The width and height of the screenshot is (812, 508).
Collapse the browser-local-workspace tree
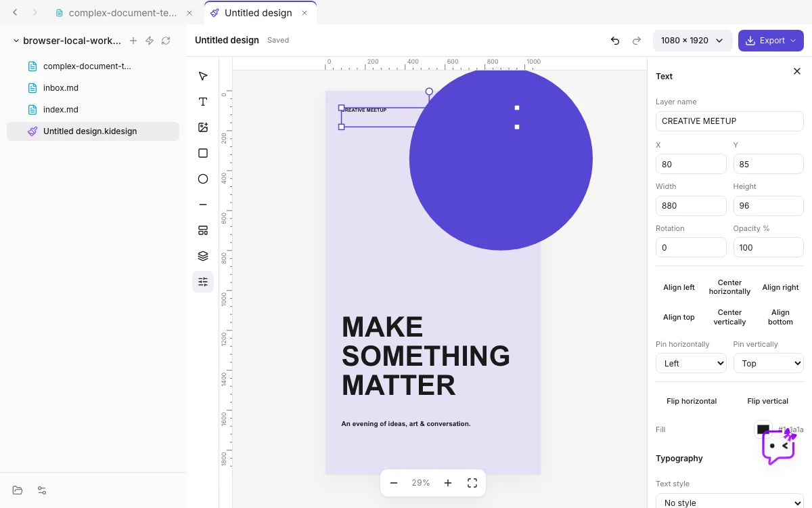(x=16, y=41)
